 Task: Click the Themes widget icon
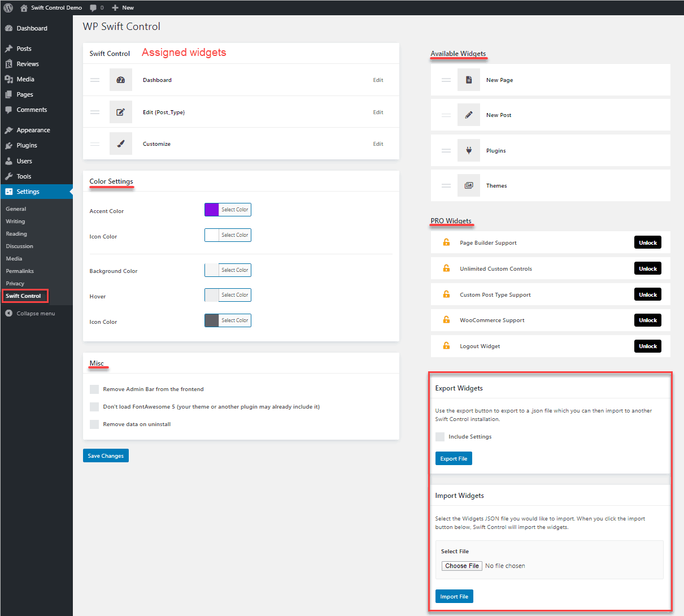pyautogui.click(x=469, y=185)
